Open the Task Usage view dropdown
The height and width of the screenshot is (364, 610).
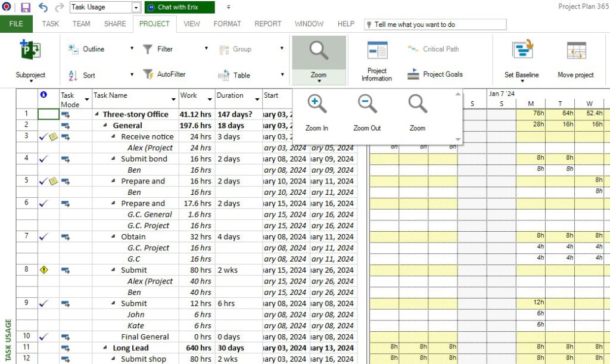point(136,7)
